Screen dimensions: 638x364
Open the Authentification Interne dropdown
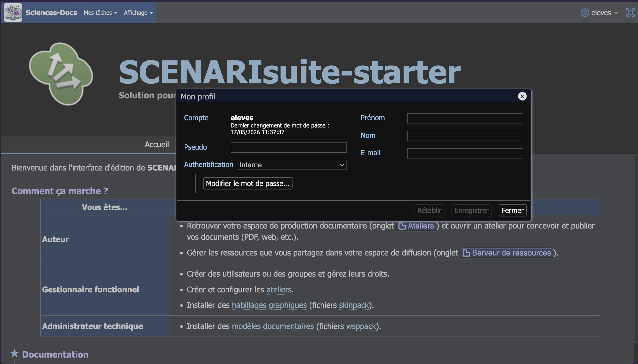pos(292,165)
